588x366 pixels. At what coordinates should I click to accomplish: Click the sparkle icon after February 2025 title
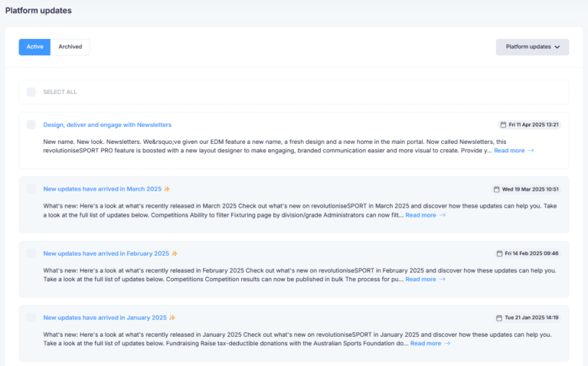175,253
